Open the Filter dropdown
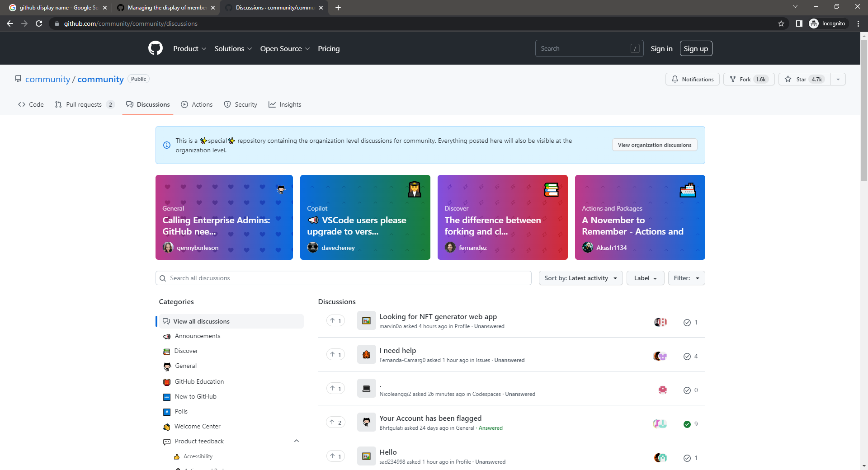Image resolution: width=868 pixels, height=470 pixels. 686,278
